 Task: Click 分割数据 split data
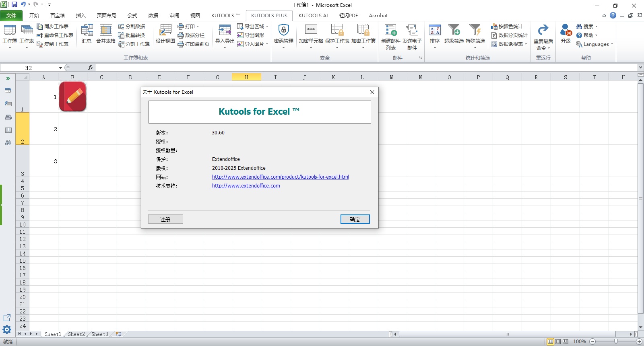click(x=132, y=27)
